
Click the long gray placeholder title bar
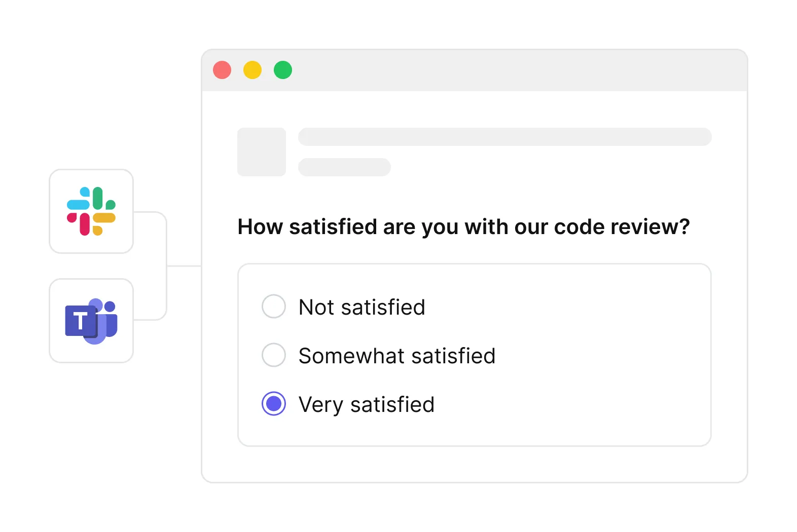(x=505, y=137)
